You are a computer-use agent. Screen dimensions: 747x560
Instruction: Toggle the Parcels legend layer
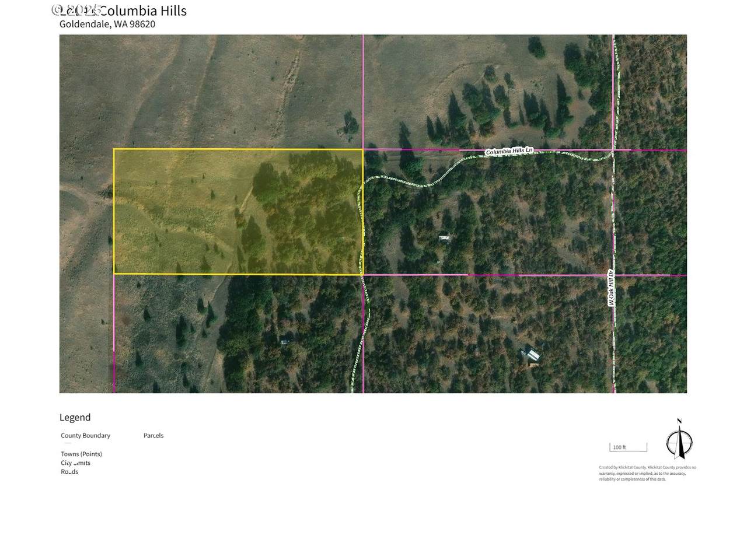[153, 435]
